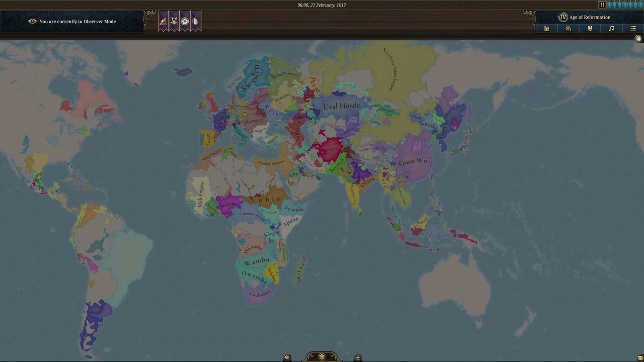Select Kivu on the map

(x=270, y=234)
